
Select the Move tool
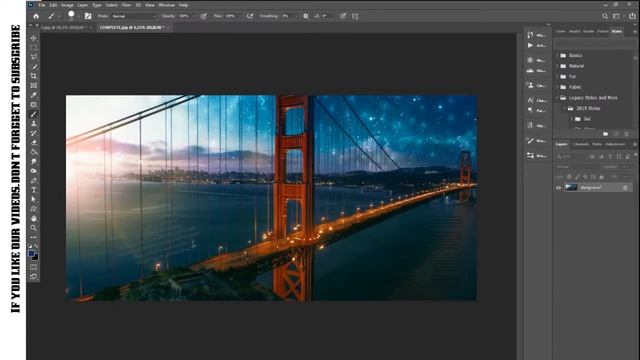(x=34, y=38)
